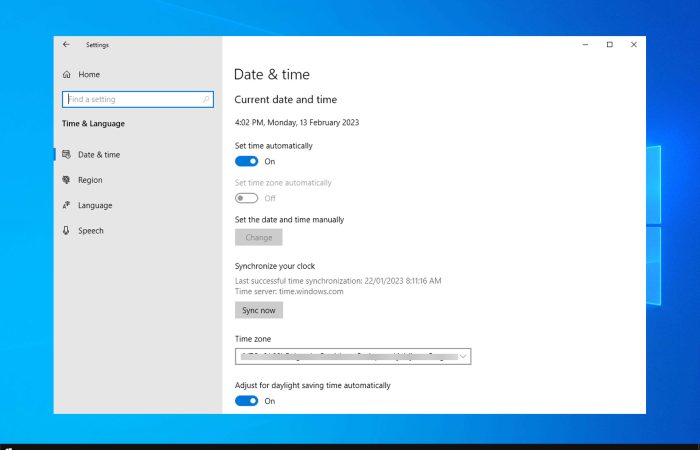Focus the Find a setting search box
This screenshot has height=450, width=700.
click(138, 99)
